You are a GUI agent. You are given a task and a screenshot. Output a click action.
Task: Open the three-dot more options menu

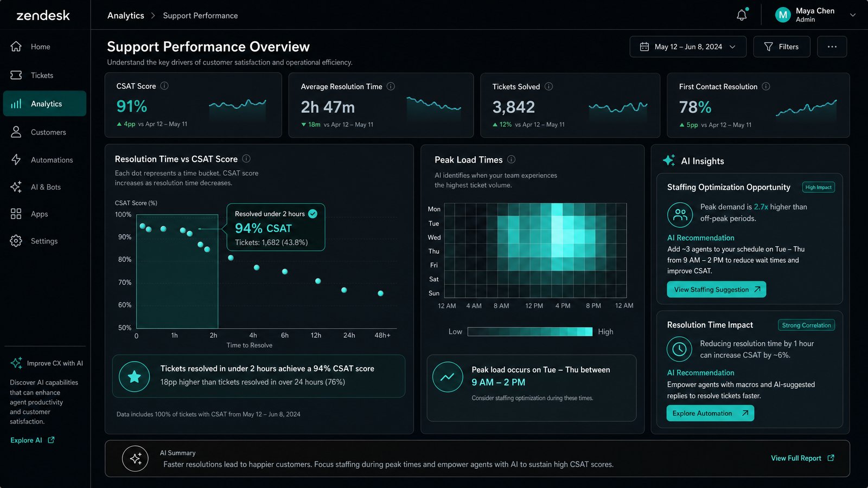pyautogui.click(x=832, y=47)
